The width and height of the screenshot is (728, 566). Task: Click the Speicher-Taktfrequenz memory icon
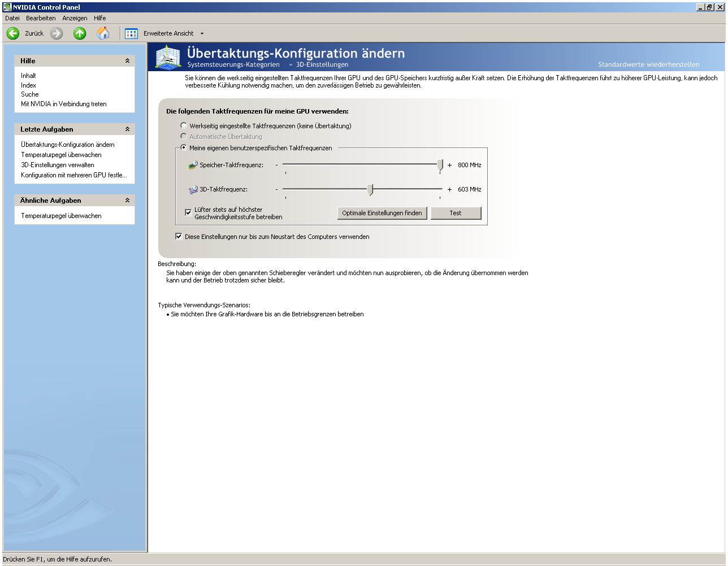tap(193, 165)
